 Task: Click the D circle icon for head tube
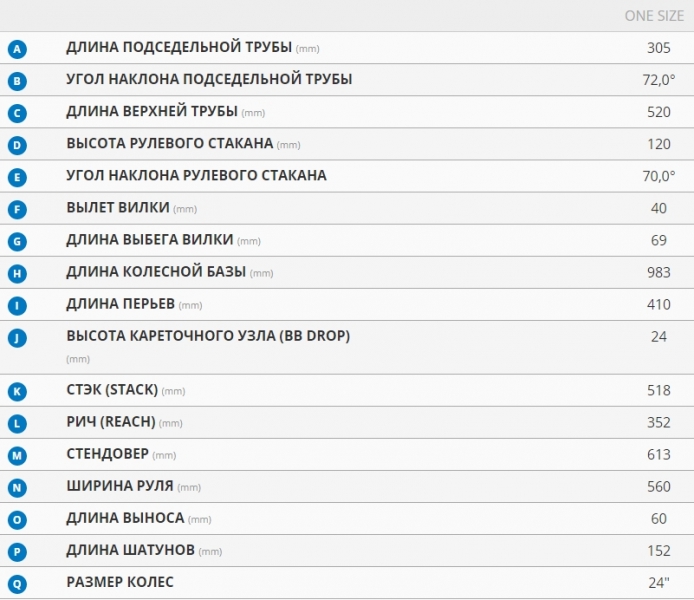tap(17, 145)
